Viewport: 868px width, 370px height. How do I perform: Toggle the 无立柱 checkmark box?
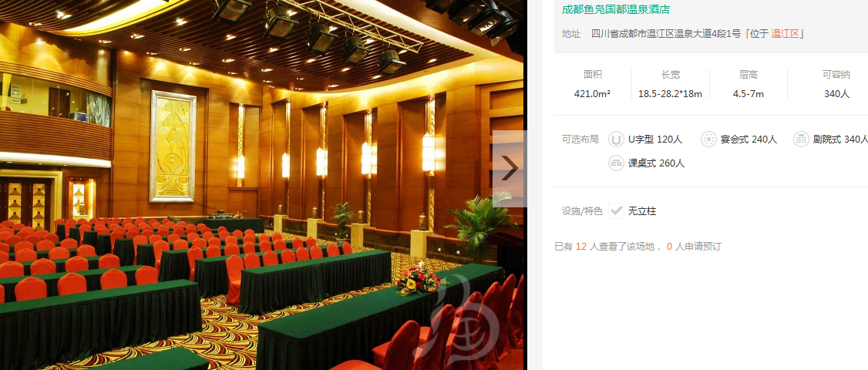pyautogui.click(x=616, y=211)
